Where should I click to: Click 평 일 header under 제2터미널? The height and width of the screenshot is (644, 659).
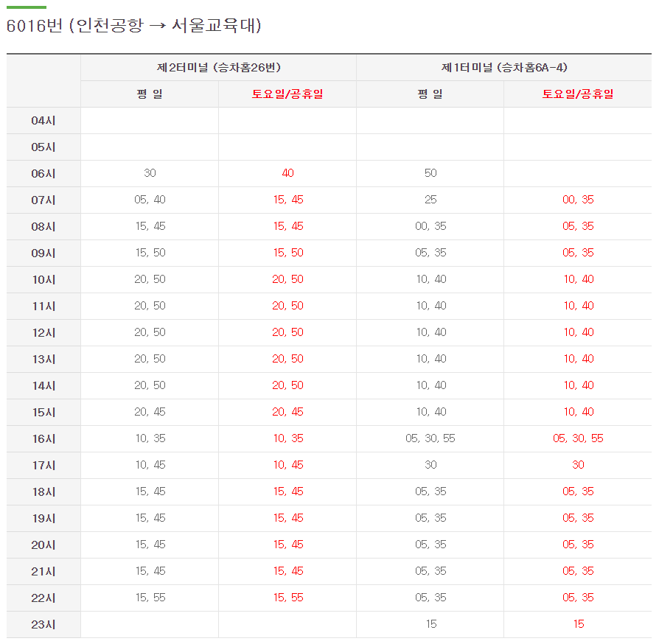[x=150, y=94]
